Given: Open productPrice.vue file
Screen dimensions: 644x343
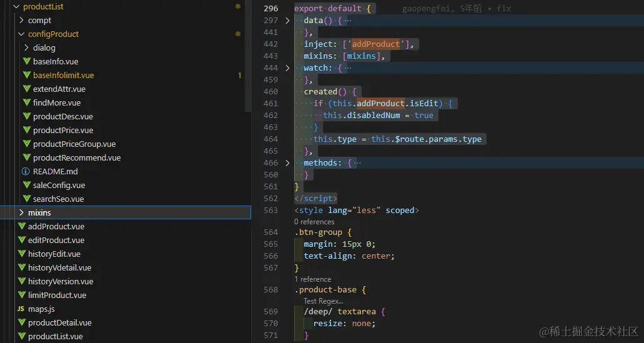Looking at the screenshot, I should (x=63, y=130).
